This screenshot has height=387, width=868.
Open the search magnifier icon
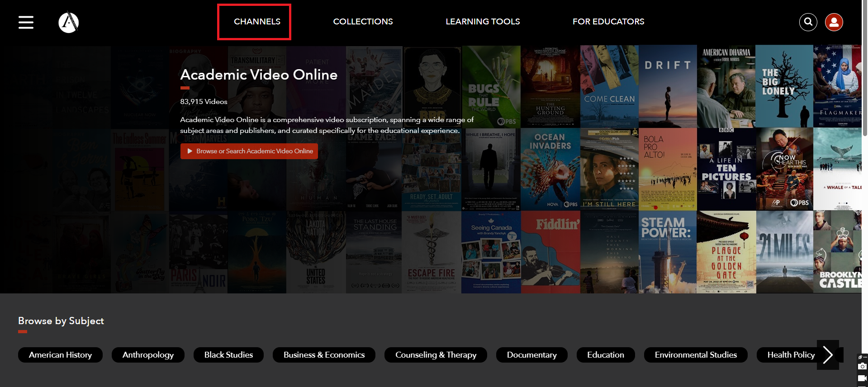tap(808, 22)
